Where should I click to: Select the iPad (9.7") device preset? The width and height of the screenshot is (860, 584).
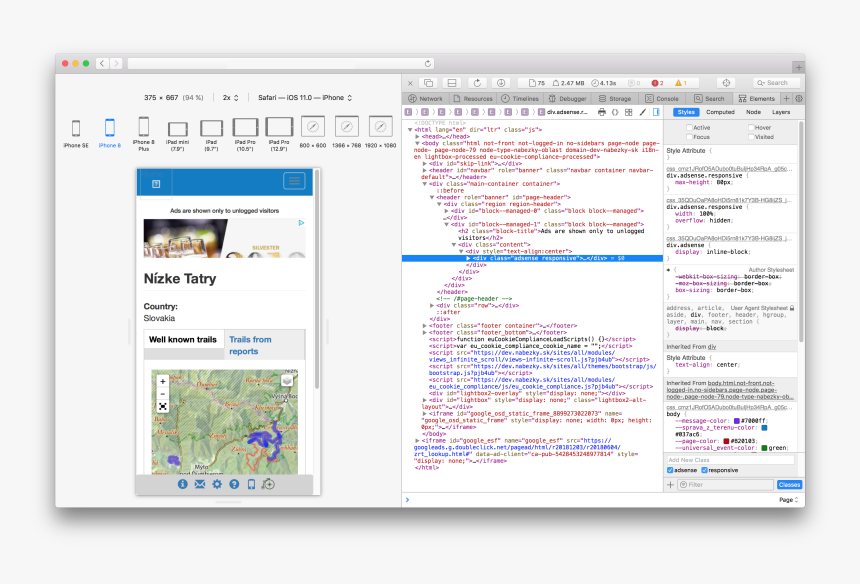click(x=211, y=135)
